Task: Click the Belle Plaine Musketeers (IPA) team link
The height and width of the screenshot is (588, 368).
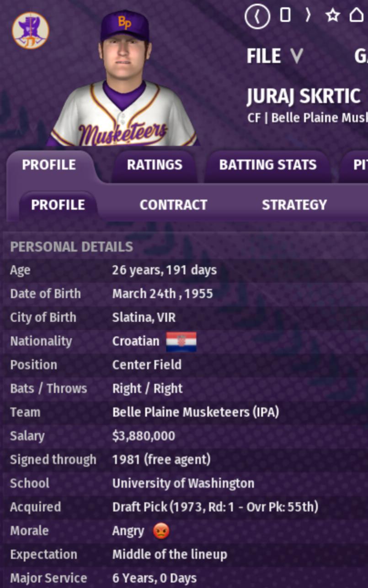Action: pos(195,412)
